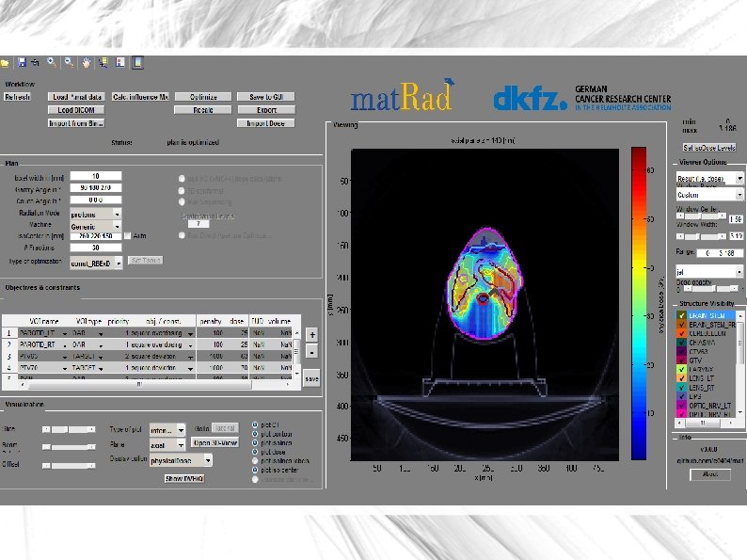Click the Optimize button

[203, 97]
